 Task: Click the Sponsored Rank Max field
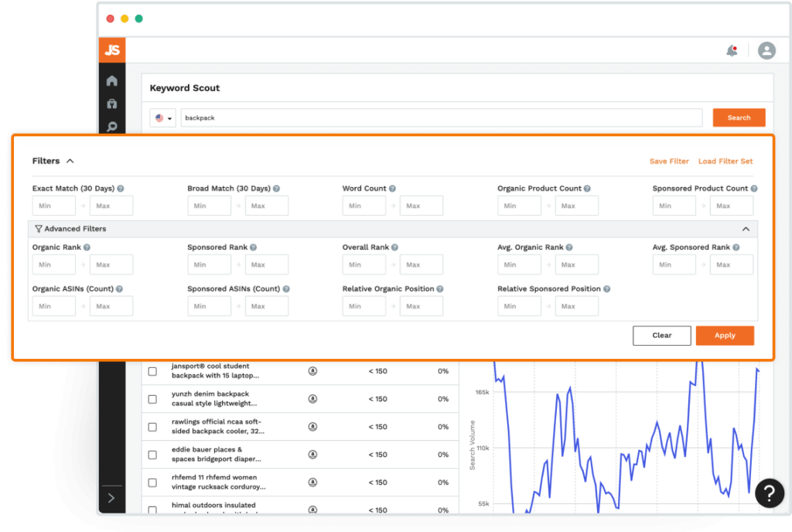tap(267, 265)
